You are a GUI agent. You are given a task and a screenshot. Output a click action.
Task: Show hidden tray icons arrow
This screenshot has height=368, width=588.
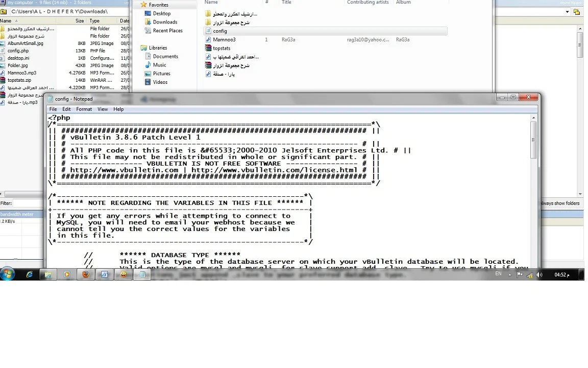511,274
